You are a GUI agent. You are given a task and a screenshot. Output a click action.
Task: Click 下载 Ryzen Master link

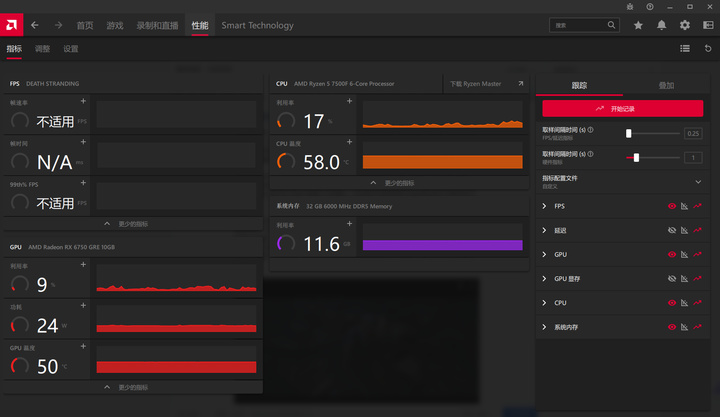pyautogui.click(x=486, y=84)
